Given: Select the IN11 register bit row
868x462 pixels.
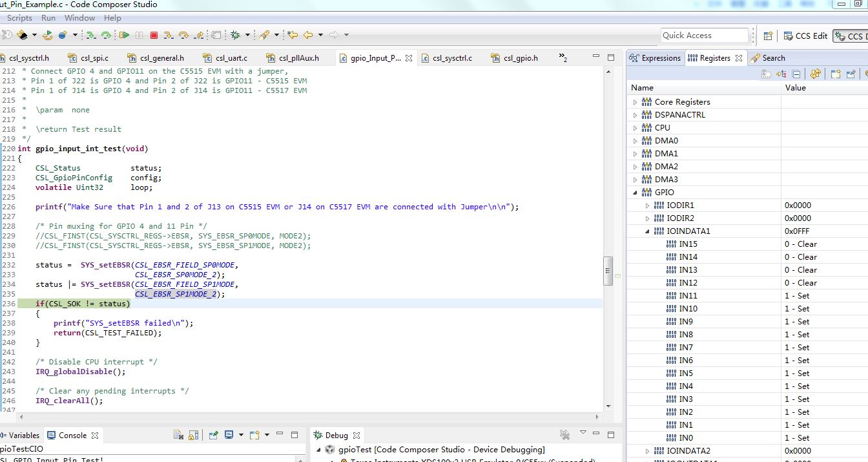Looking at the screenshot, I should pyautogui.click(x=688, y=296).
